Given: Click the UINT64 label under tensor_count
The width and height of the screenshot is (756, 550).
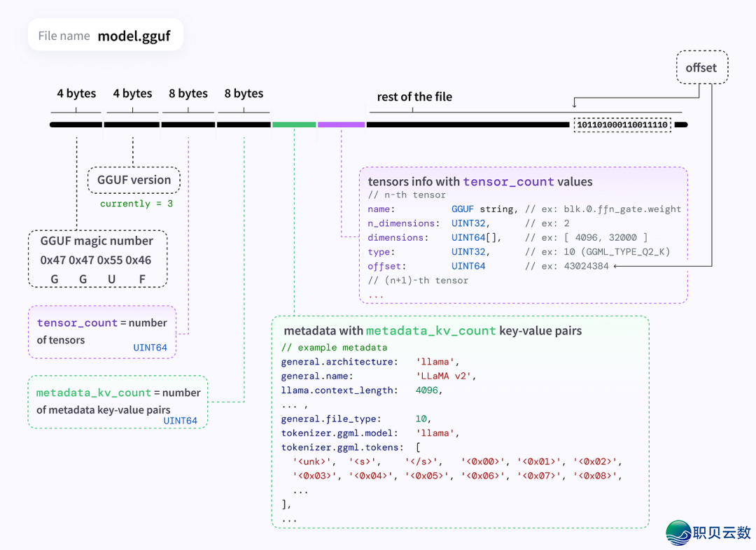Looking at the screenshot, I should tap(150, 347).
